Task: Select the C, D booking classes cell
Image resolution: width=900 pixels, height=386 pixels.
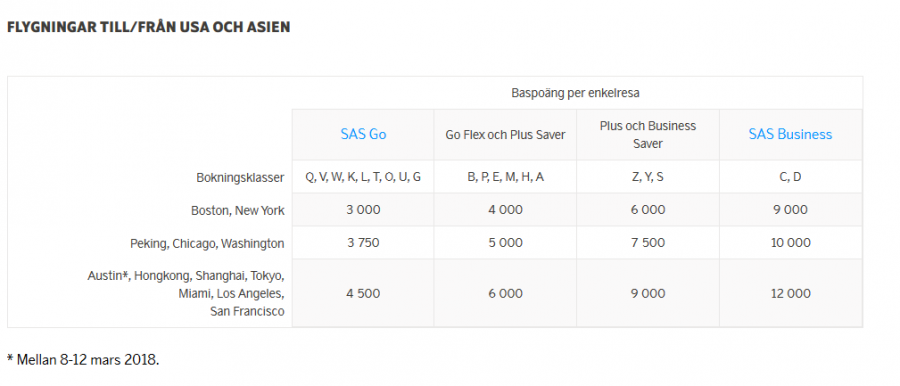Action: 791,177
